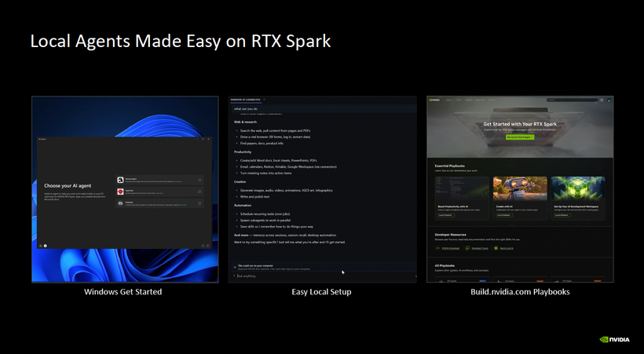Image resolution: width=644 pixels, height=354 pixels.
Task: Tick the checkbox for the first listed agent
Action: (199, 180)
